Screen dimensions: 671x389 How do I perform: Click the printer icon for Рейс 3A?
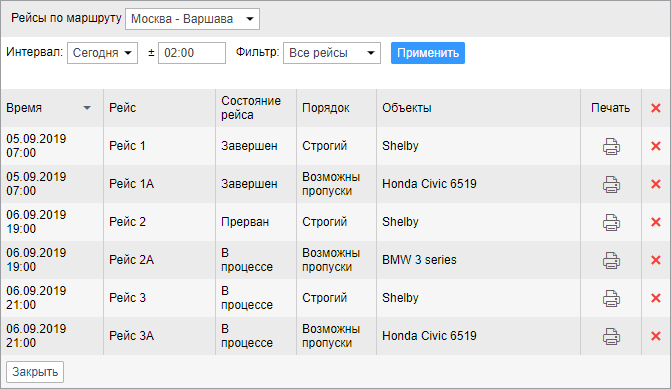coord(611,336)
